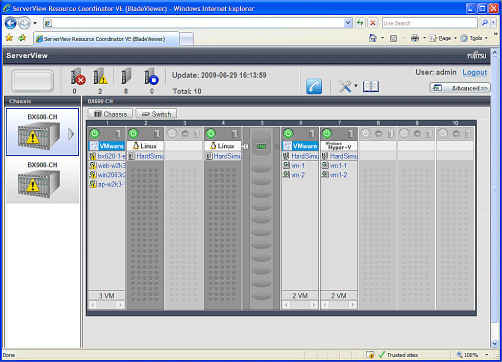502x362 pixels.
Task: Click the stopped servers status icon
Action: pyautogui.click(x=151, y=76)
